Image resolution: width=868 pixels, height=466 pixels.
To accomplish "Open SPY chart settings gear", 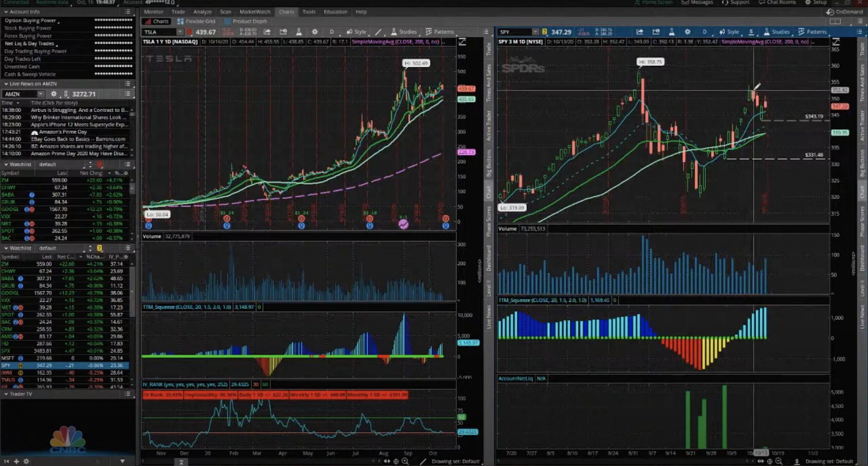I will point(687,32).
